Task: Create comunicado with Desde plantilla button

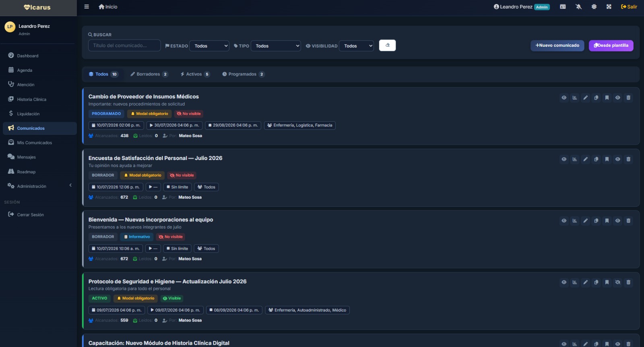Action: click(x=611, y=46)
